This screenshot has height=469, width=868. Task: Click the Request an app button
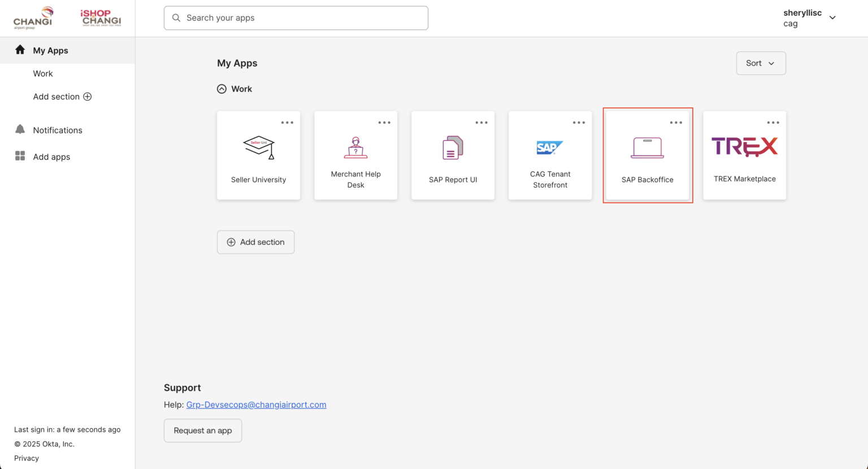(203, 431)
